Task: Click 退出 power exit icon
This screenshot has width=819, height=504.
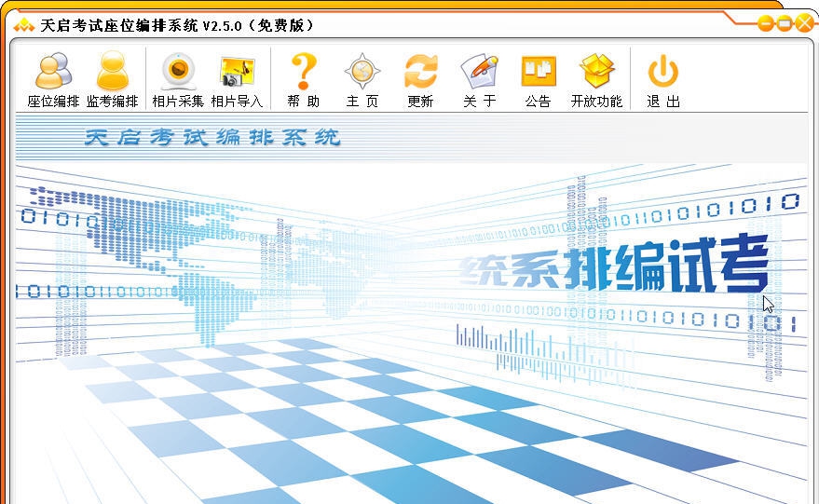Action: pos(663,80)
